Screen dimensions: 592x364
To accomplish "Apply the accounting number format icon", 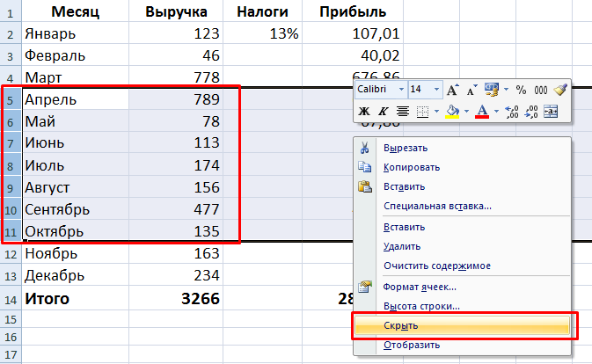I will pyautogui.click(x=491, y=90).
